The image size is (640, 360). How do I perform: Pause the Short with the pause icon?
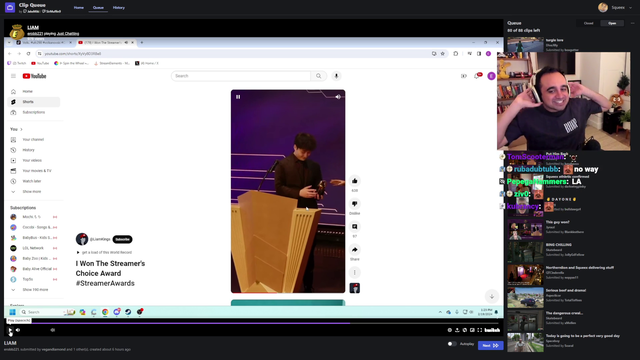tap(238, 97)
